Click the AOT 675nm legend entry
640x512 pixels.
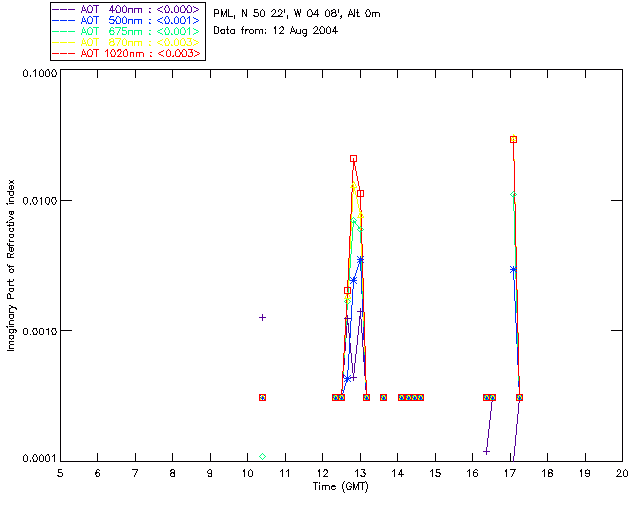pyautogui.click(x=126, y=31)
